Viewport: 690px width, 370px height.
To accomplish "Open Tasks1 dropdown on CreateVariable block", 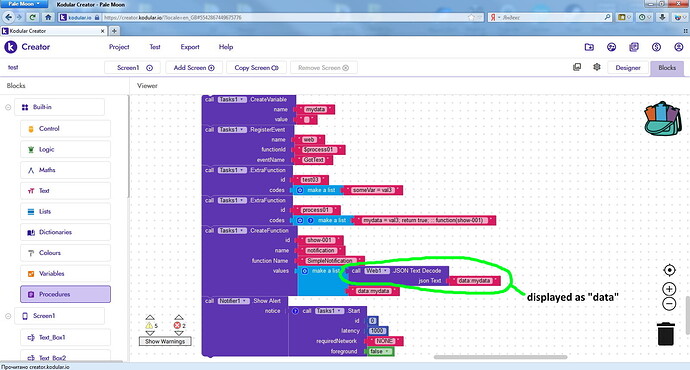I will tap(232, 99).
